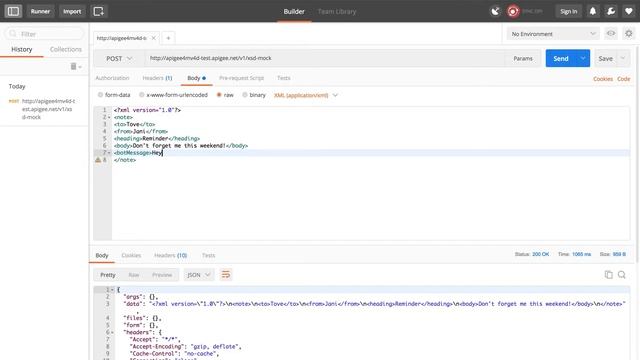
Task: Open the Pre-request Script tab
Action: coord(242,78)
